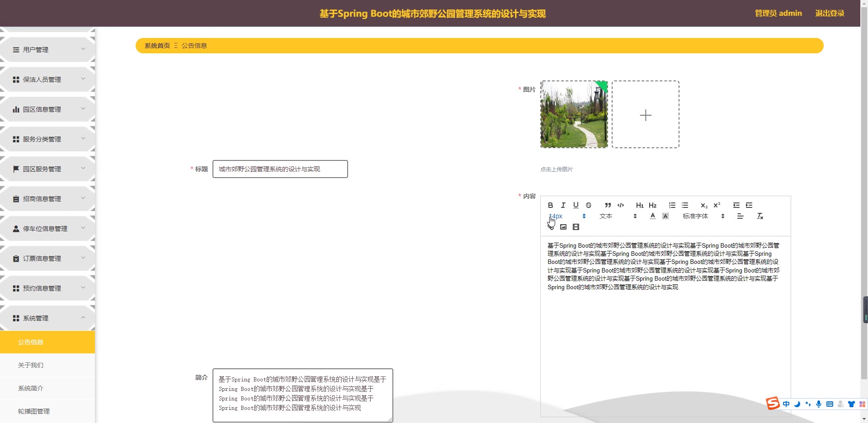Click 退出登录 to log out
This screenshot has width=868, height=423.
coord(830,13)
